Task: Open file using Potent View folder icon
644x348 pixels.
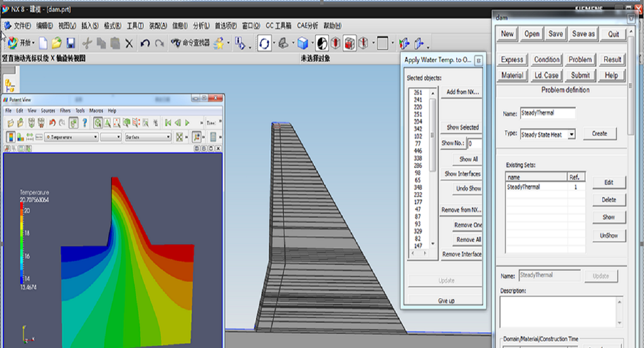Action: click(x=11, y=123)
